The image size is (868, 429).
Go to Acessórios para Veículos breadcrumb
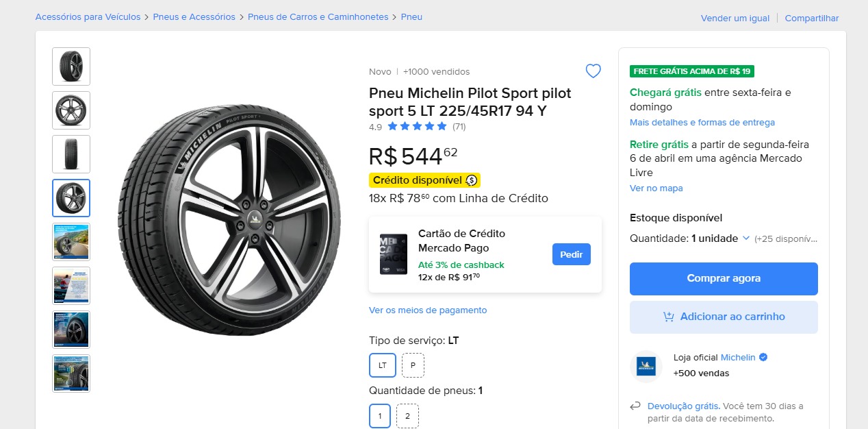point(88,17)
